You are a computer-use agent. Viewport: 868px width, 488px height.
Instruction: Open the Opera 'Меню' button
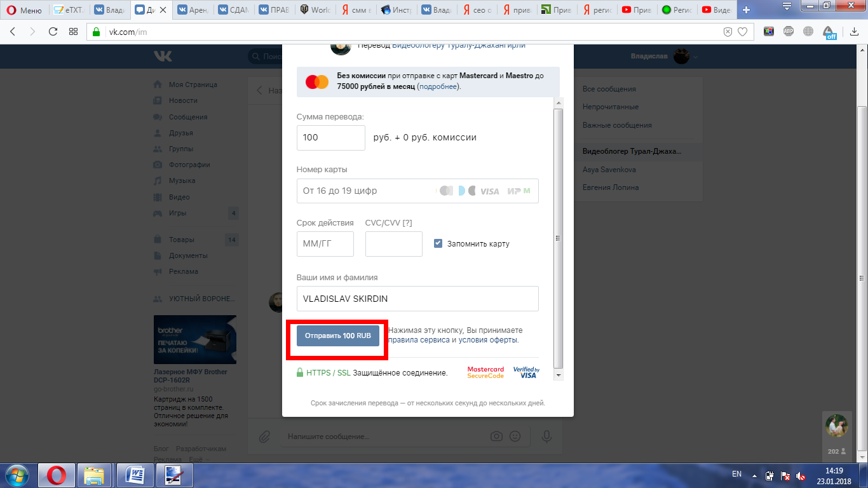click(x=24, y=10)
